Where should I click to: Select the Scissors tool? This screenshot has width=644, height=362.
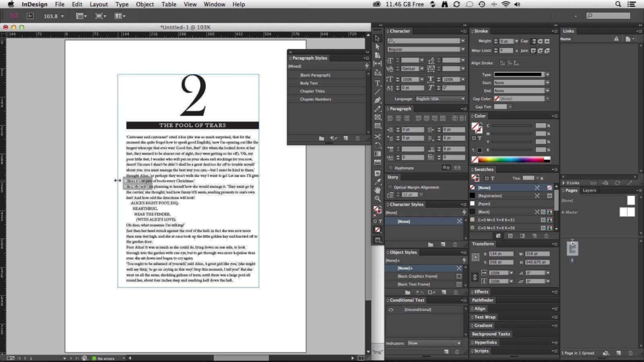click(377, 136)
